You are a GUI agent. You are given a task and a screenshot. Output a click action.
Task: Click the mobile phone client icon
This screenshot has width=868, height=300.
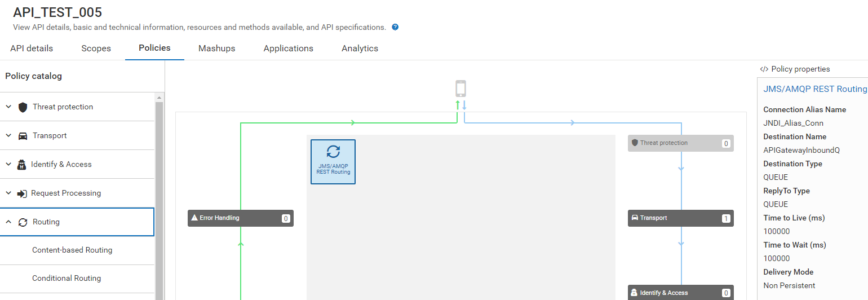(x=460, y=89)
